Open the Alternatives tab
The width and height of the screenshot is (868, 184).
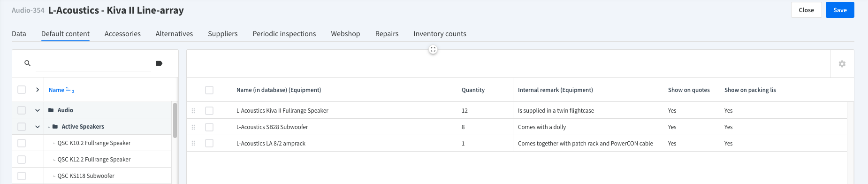tap(174, 34)
